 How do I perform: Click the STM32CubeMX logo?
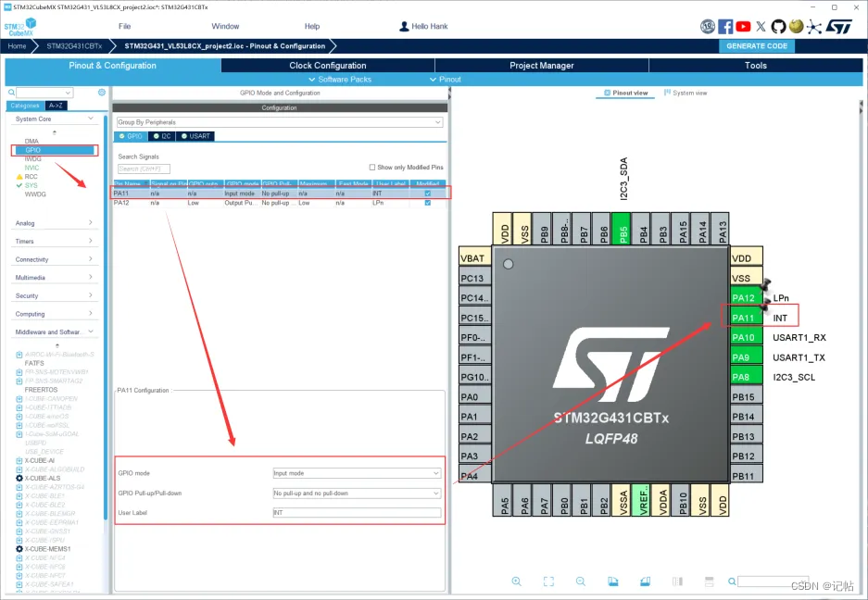point(20,27)
